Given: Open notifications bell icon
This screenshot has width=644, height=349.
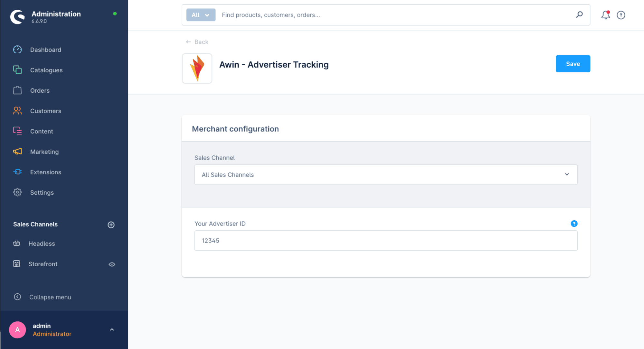Looking at the screenshot, I should coord(606,15).
